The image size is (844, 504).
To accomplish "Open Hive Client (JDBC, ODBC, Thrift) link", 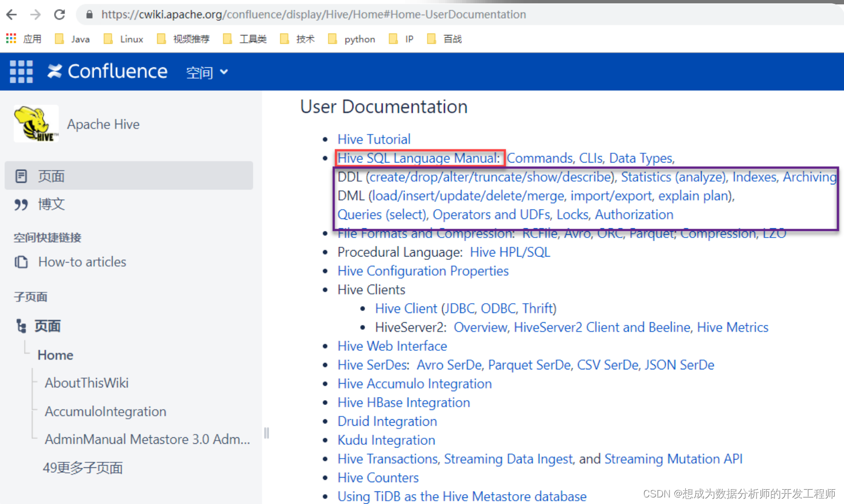I will (x=466, y=309).
